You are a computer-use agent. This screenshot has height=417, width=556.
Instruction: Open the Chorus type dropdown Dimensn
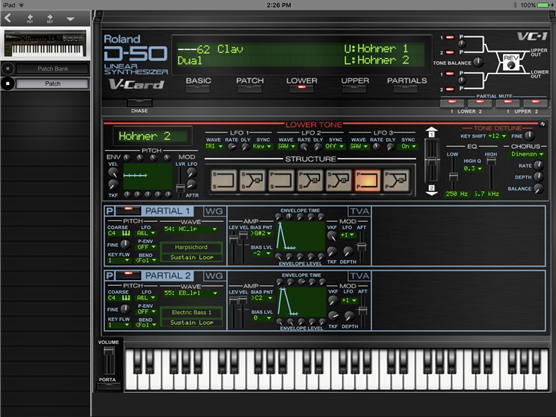click(527, 154)
